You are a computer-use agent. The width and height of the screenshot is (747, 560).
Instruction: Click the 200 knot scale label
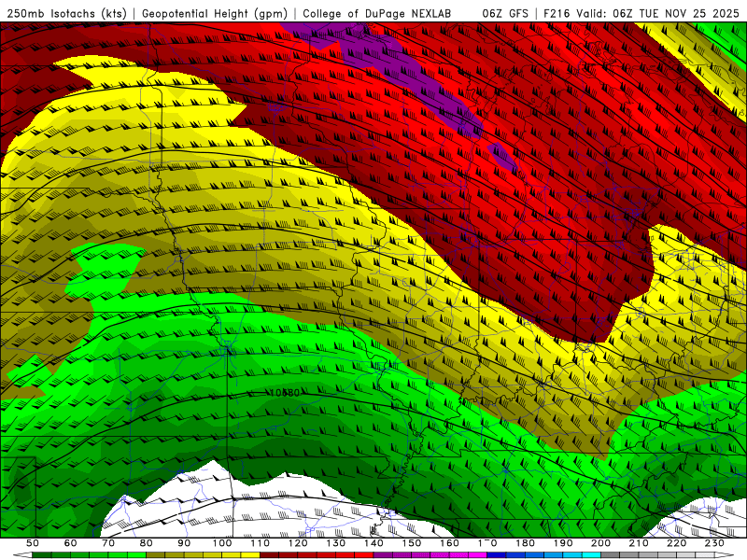[x=600, y=543]
